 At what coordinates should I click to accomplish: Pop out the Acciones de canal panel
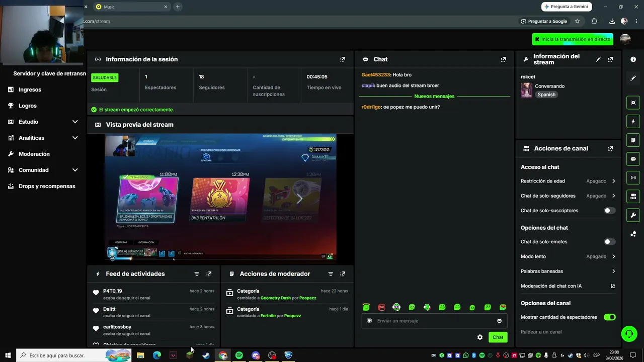coord(610,149)
